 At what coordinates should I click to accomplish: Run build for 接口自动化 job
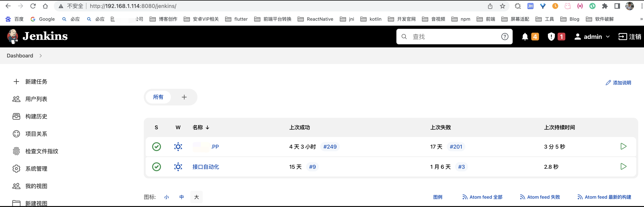pyautogui.click(x=623, y=167)
